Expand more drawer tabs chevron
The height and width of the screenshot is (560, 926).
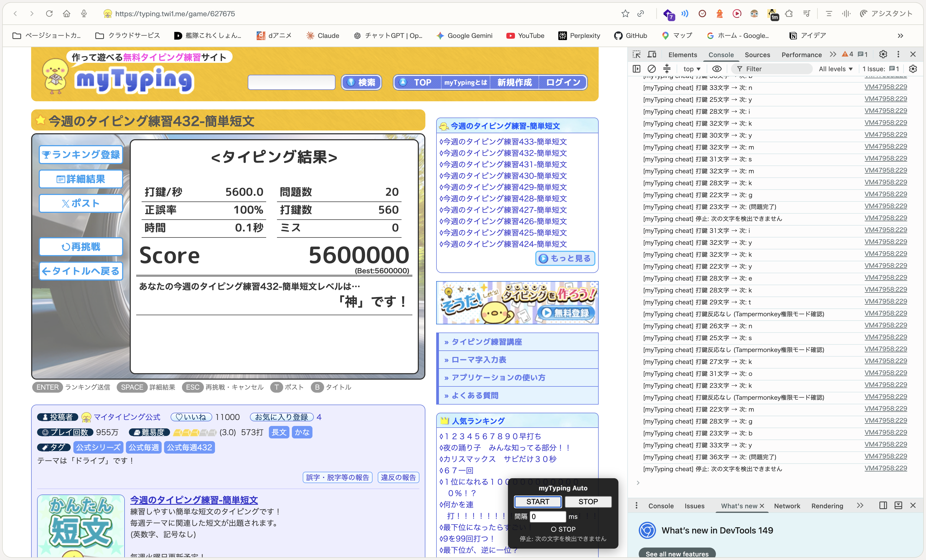pyautogui.click(x=860, y=506)
